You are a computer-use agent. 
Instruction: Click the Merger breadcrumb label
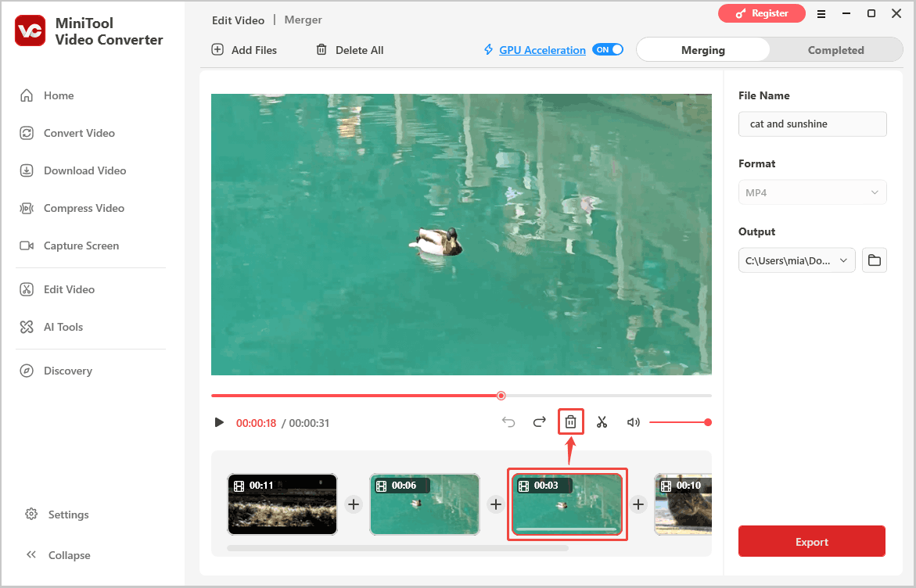[304, 20]
